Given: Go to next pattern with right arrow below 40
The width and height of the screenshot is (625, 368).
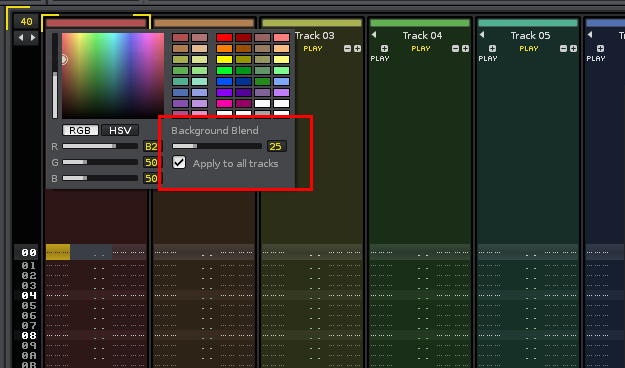Looking at the screenshot, I should coord(33,38).
